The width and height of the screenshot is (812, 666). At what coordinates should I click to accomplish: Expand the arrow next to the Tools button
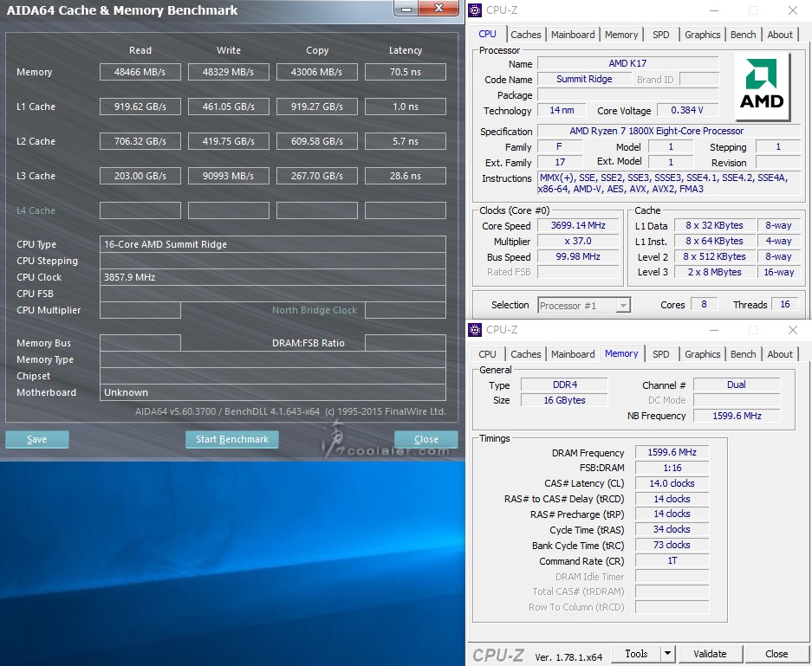(668, 654)
